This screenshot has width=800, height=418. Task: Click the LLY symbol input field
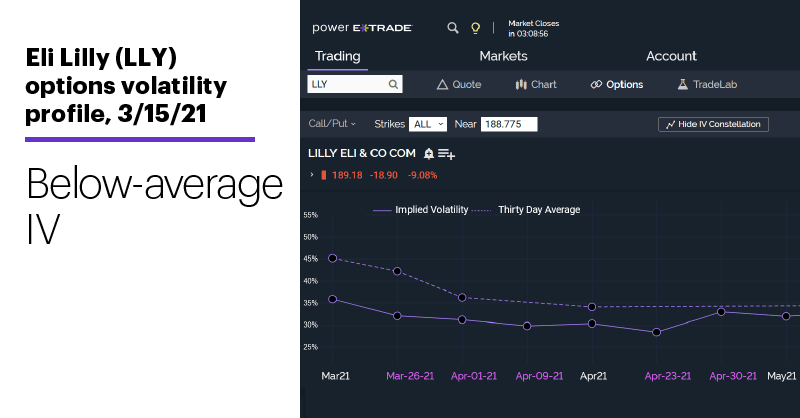click(x=355, y=84)
